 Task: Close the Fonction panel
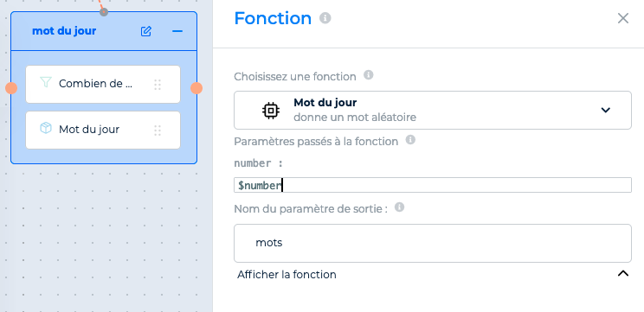pyautogui.click(x=623, y=18)
